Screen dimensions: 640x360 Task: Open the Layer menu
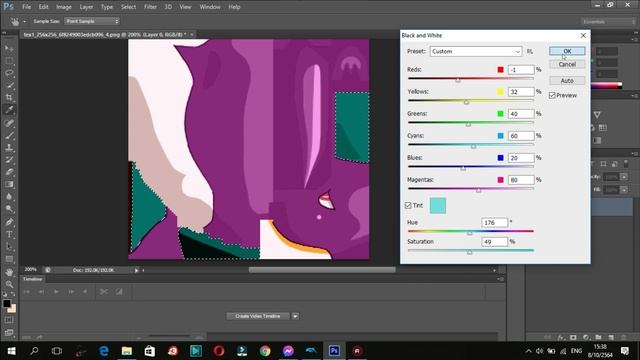click(86, 7)
